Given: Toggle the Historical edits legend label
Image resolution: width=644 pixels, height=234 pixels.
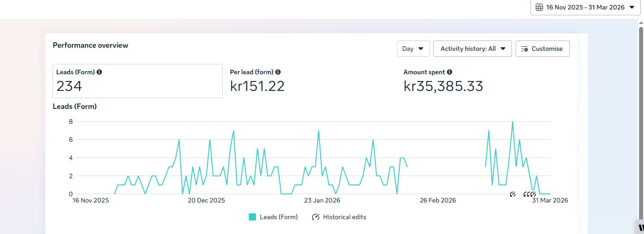Looking at the screenshot, I should [344, 217].
